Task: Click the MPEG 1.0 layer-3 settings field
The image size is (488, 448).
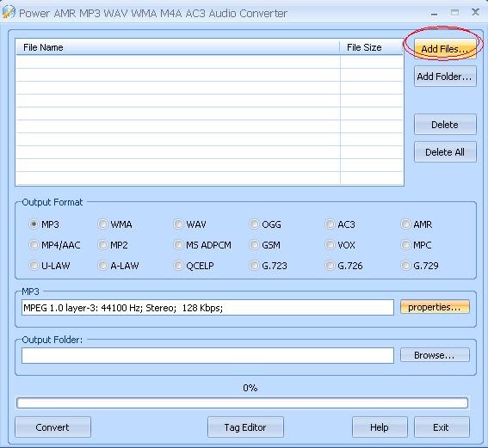Action: pyautogui.click(x=207, y=308)
